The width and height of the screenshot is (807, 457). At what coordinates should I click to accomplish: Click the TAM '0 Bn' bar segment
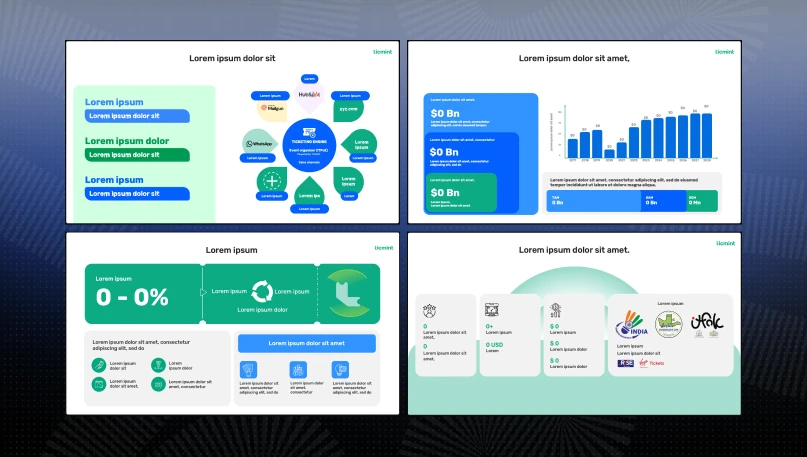[594, 201]
